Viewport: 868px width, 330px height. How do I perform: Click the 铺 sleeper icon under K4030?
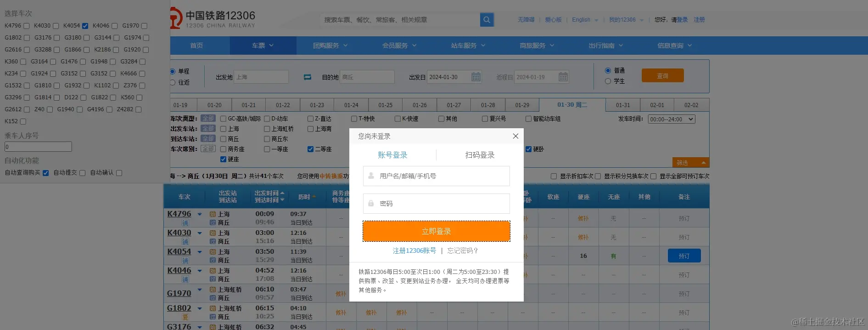(185, 242)
